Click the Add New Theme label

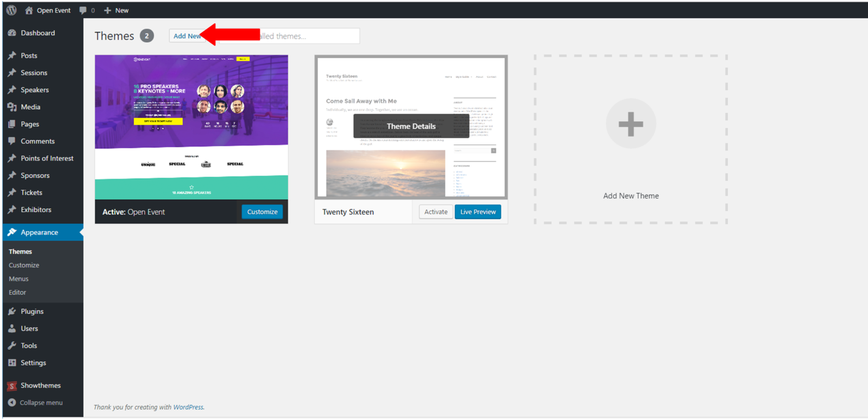click(631, 196)
